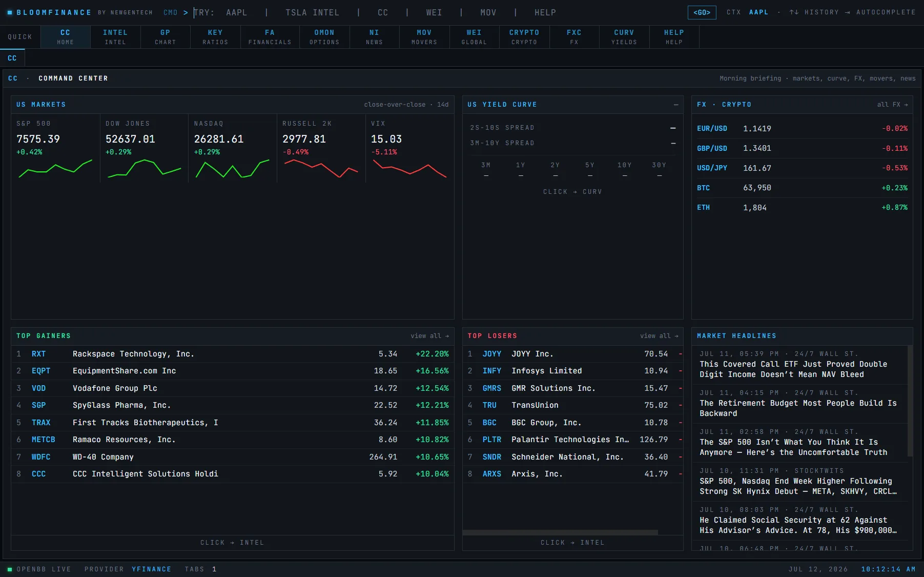The width and height of the screenshot is (924, 577).
Task: Click RXT ticker in Top Gainers
Action: tap(38, 354)
